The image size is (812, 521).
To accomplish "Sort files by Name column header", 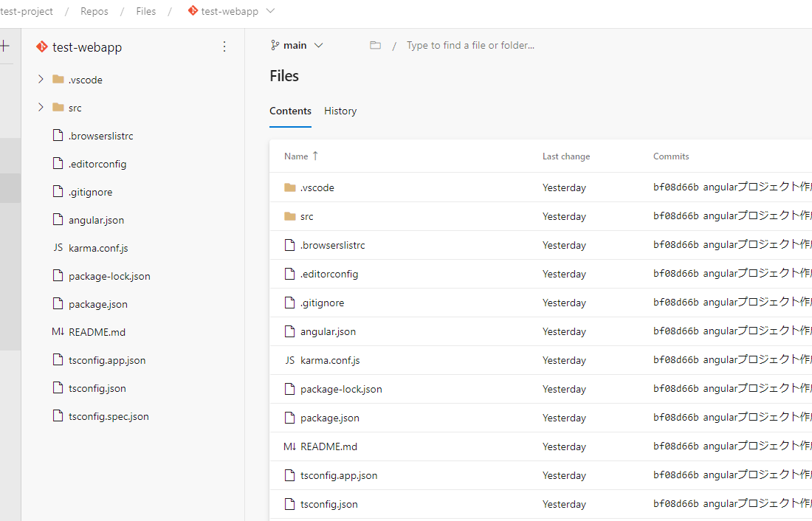I will click(x=296, y=156).
